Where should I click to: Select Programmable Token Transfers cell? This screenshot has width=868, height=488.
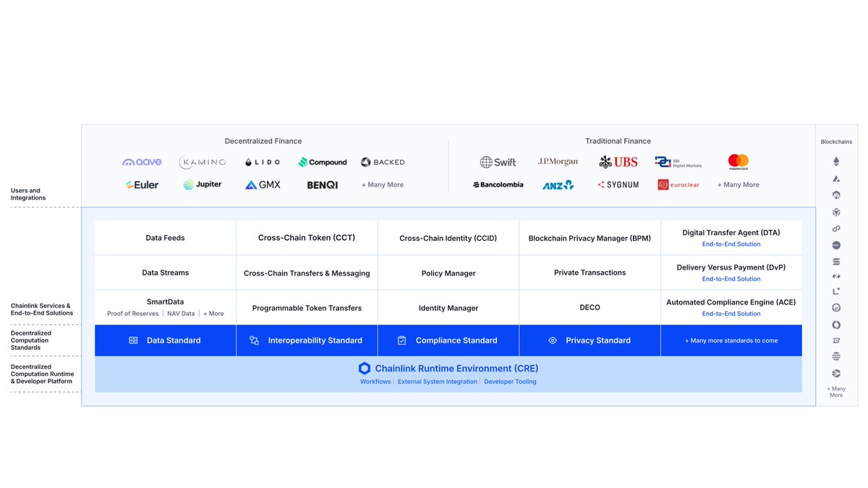[307, 307]
